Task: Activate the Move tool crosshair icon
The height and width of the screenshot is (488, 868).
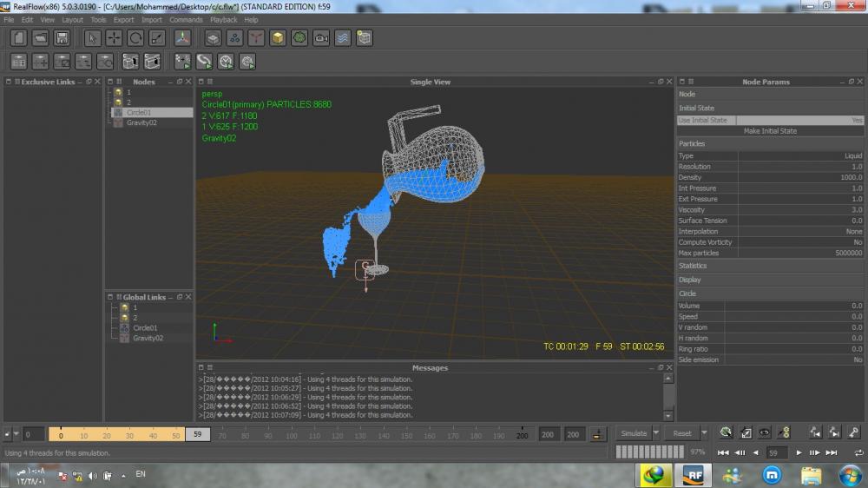Action: [x=114, y=38]
